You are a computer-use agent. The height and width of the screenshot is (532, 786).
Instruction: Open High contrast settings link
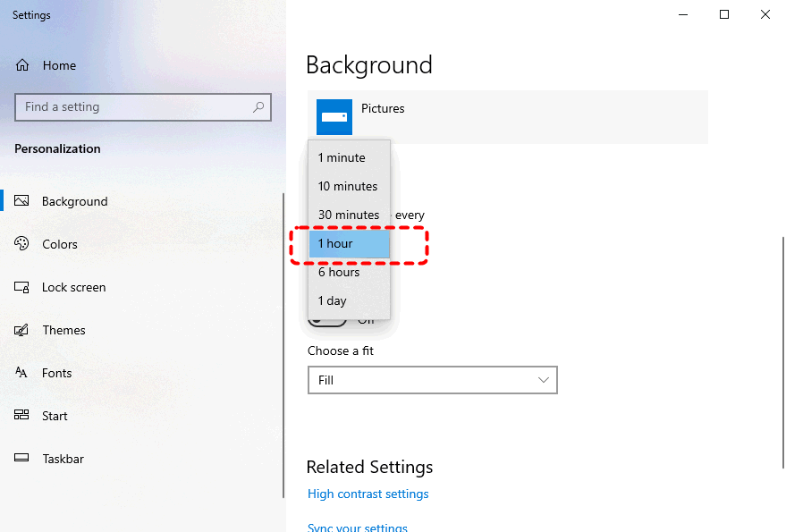click(368, 494)
